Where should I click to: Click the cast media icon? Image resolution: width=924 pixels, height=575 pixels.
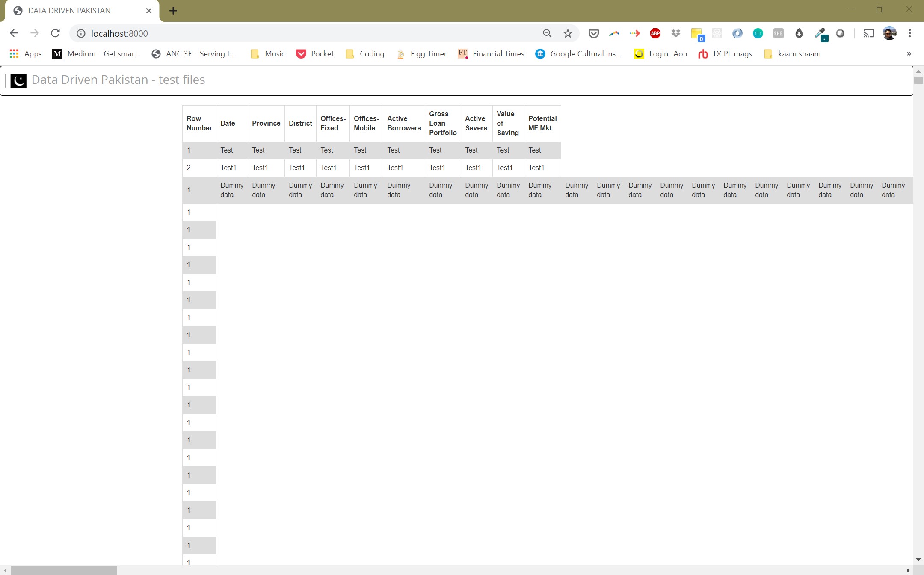[x=868, y=33]
